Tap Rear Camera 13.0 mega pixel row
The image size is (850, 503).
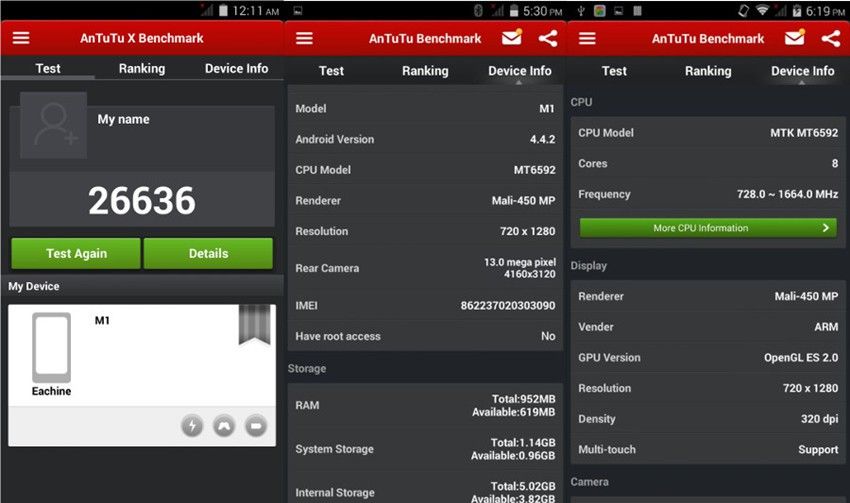(426, 268)
